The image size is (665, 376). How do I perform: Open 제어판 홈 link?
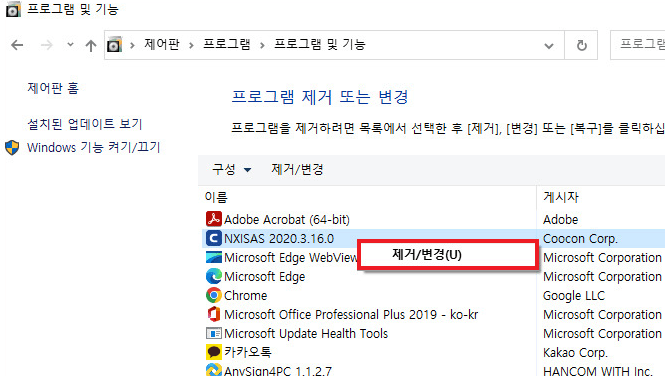click(53, 88)
